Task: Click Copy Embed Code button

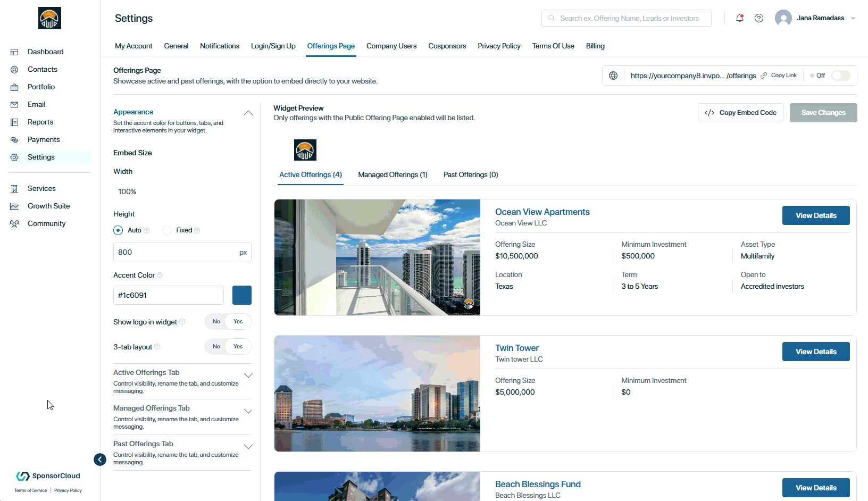Action: [740, 113]
